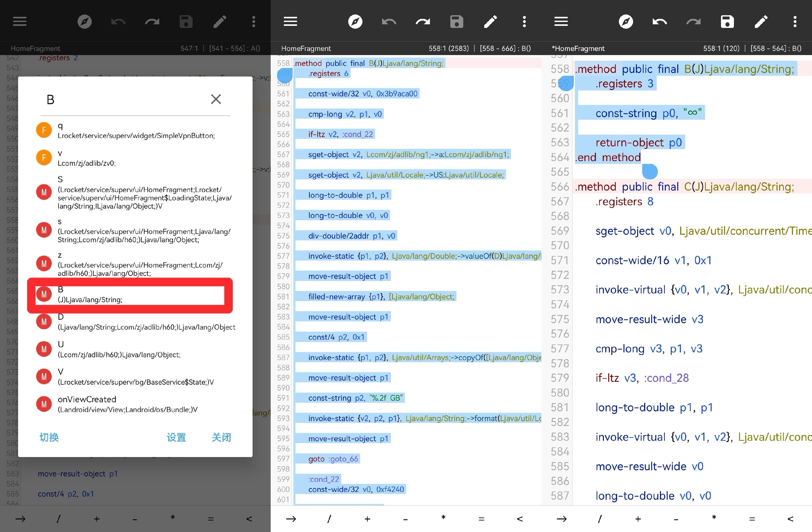The width and height of the screenshot is (812, 532).
Task: Select method D in navigation list
Action: 135,322
